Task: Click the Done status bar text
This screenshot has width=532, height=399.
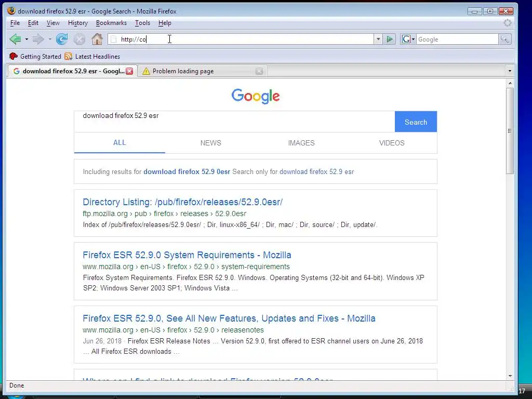Action: tap(17, 385)
